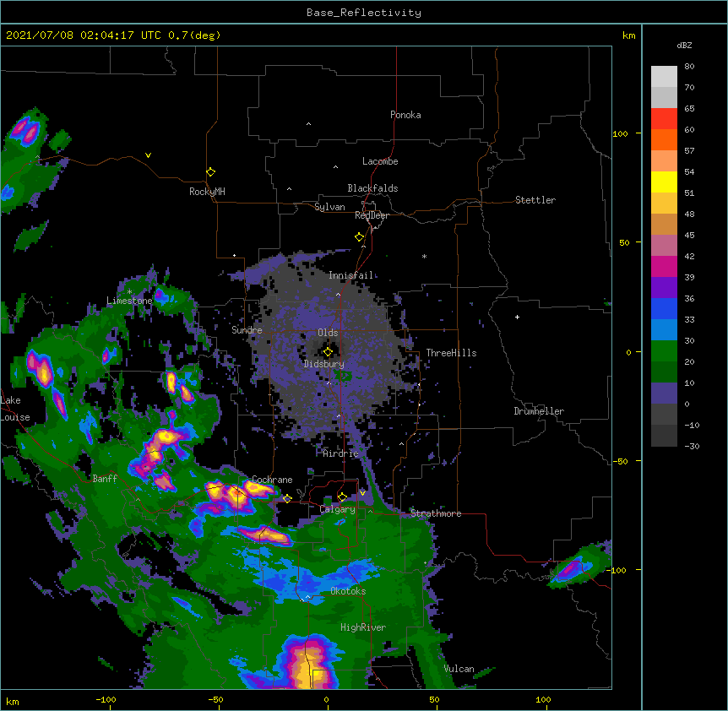Click the -30 value in dBZ legend
The image size is (728, 711).
(692, 446)
